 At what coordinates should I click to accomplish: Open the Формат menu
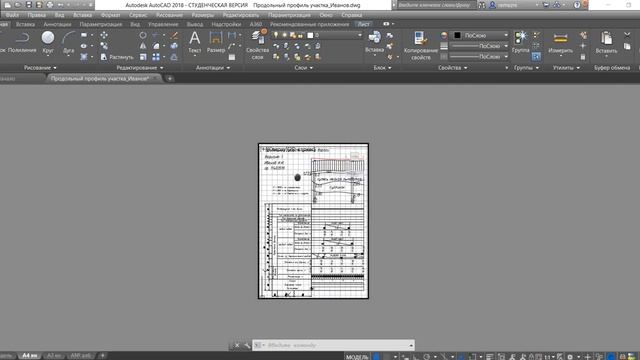(110, 15)
